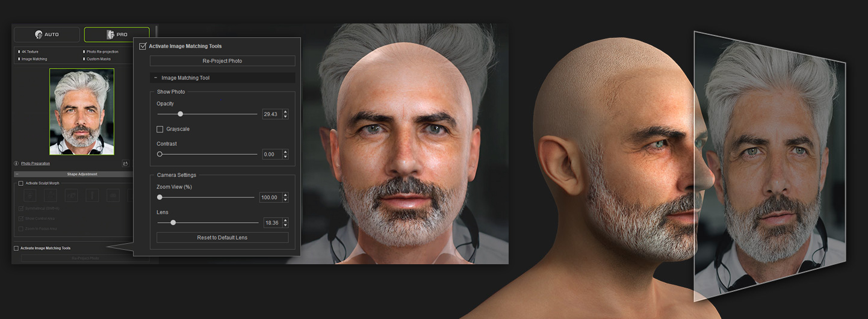Viewport: 868px width, 319px height.
Task: Click the Opacity slider handle
Action: 180,114
